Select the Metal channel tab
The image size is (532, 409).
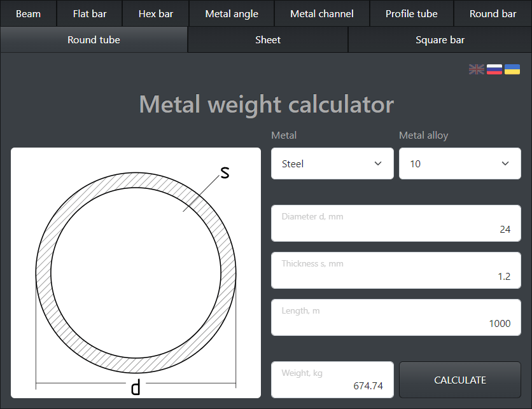(321, 13)
